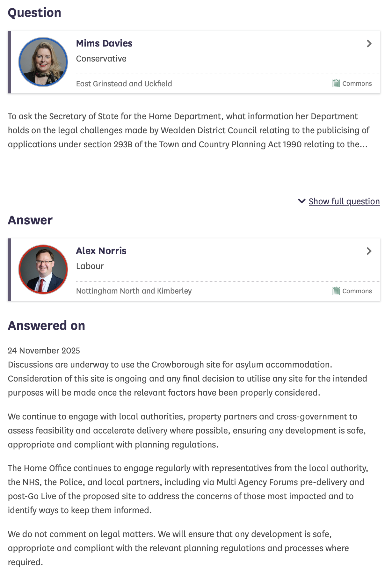The image size is (392, 575).
Task: Open the Alex Norris member name
Action: click(101, 251)
